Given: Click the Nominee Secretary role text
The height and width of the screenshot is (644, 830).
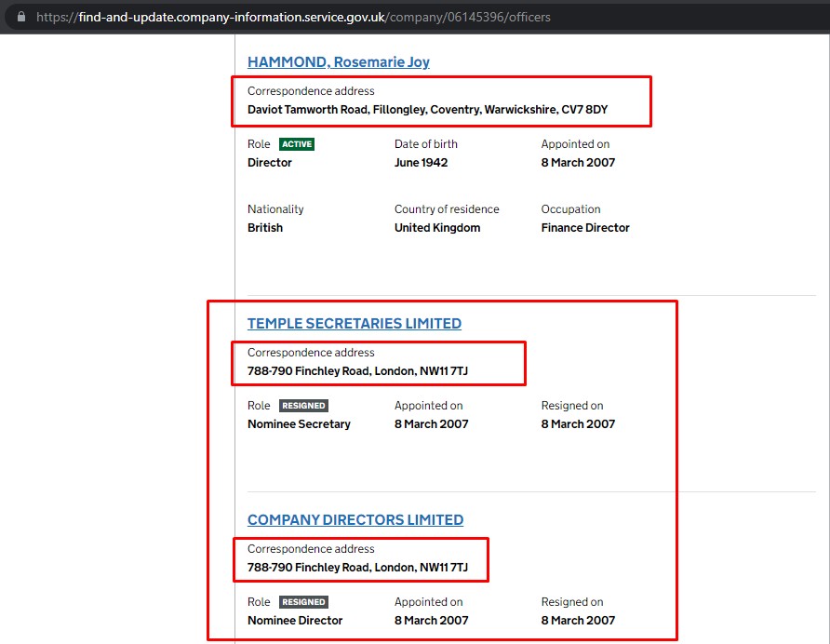Looking at the screenshot, I should [x=299, y=424].
